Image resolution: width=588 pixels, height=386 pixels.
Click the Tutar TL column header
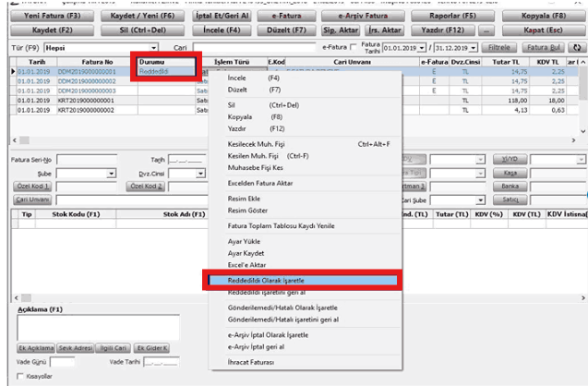pos(506,62)
